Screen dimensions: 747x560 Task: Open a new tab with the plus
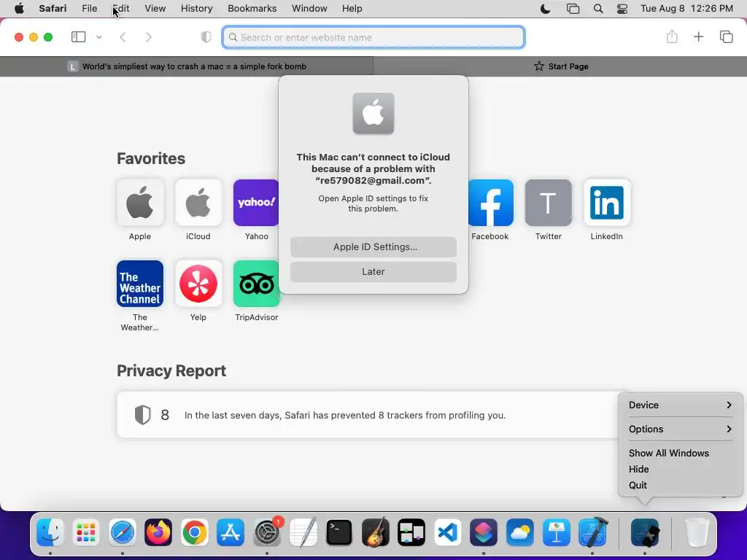(x=698, y=36)
